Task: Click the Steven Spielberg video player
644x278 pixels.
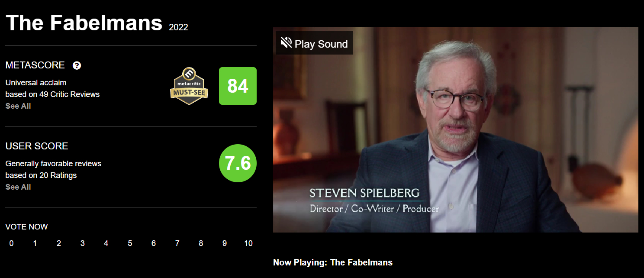Action: (456, 129)
